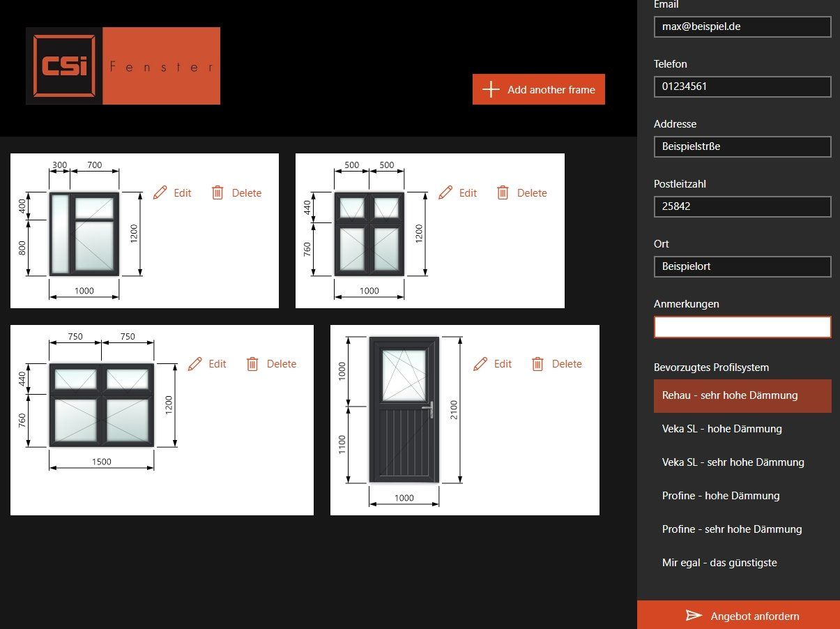Click the pencil edit icon for the 500/500 window

pyautogui.click(x=445, y=193)
